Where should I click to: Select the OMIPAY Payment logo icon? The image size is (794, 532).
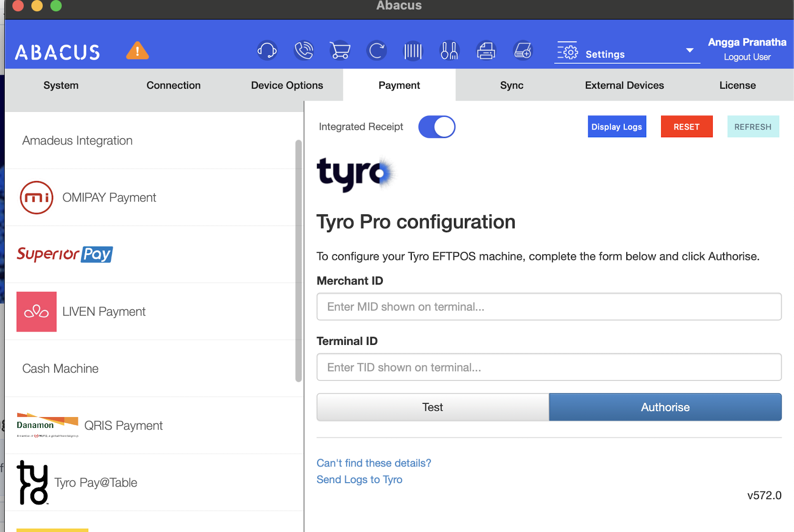[x=37, y=197]
